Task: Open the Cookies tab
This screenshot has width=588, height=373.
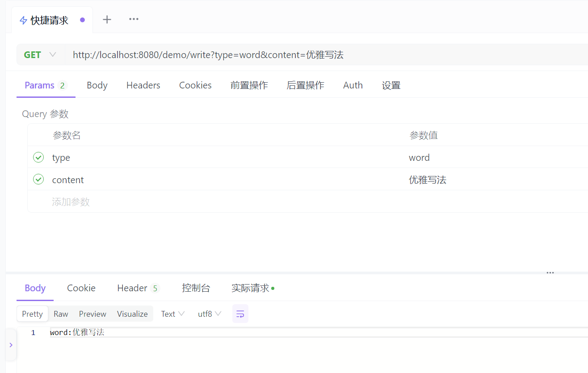Action: click(195, 85)
